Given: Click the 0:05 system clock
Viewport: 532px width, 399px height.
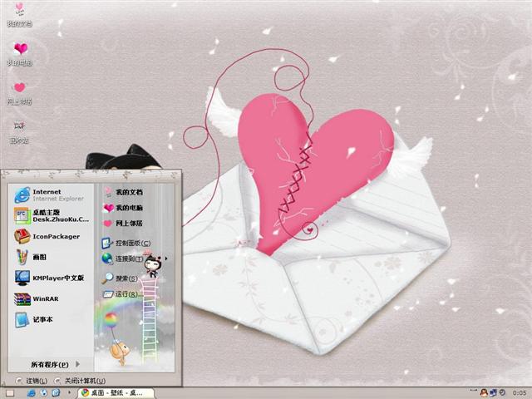Looking at the screenshot, I should coord(519,393).
